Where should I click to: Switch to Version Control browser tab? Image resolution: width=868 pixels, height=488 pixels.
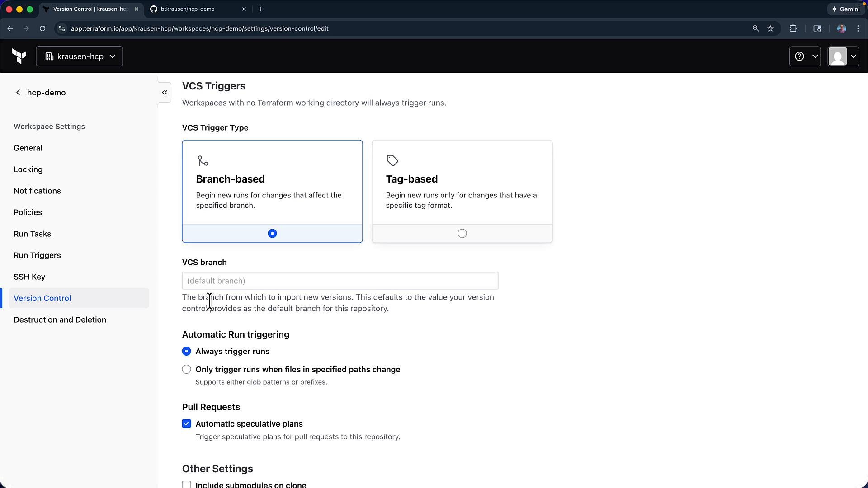coord(90,9)
